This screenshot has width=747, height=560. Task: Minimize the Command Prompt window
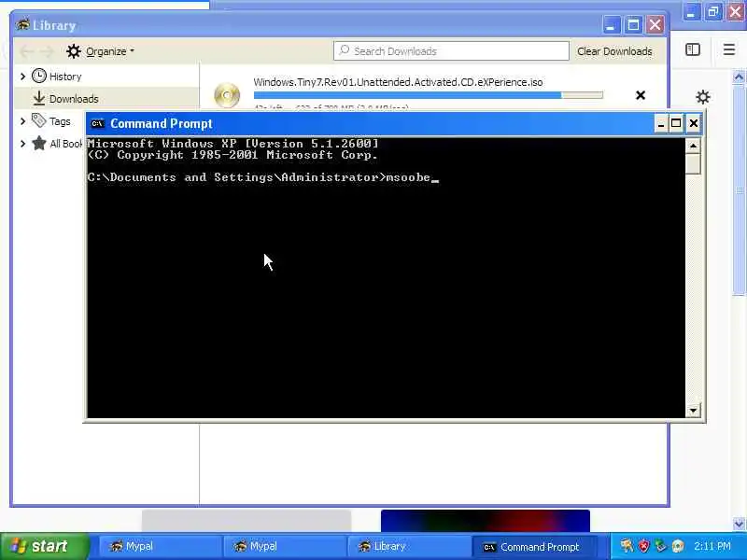tap(660, 124)
